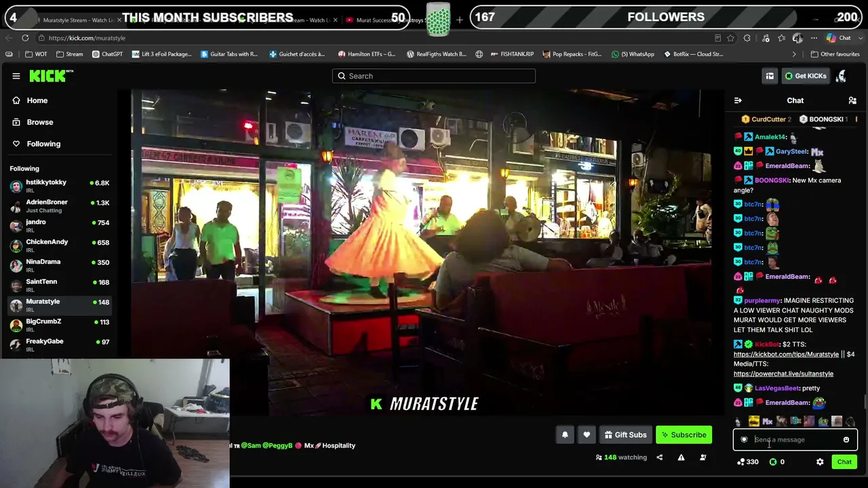Open the Lift 3 eFoil Package bookmark
Image resolution: width=868 pixels, height=488 pixels.
click(x=161, y=54)
